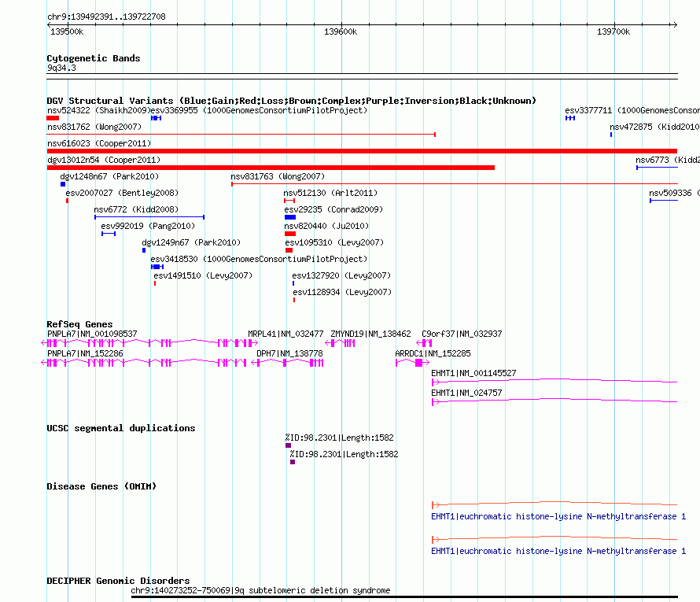
Task: Click the nsv820440 (Ju2010) red block
Action: pos(290,234)
